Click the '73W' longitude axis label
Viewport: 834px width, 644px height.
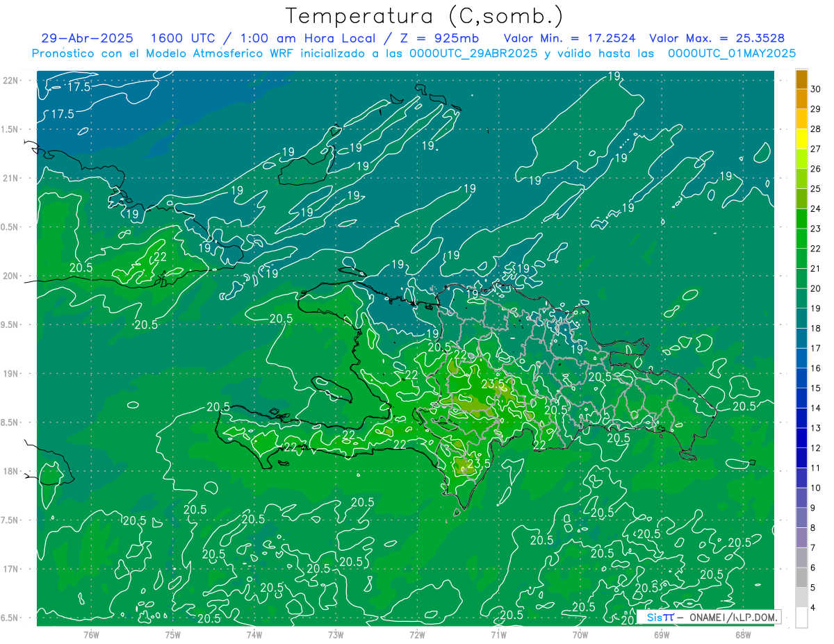pos(336,635)
